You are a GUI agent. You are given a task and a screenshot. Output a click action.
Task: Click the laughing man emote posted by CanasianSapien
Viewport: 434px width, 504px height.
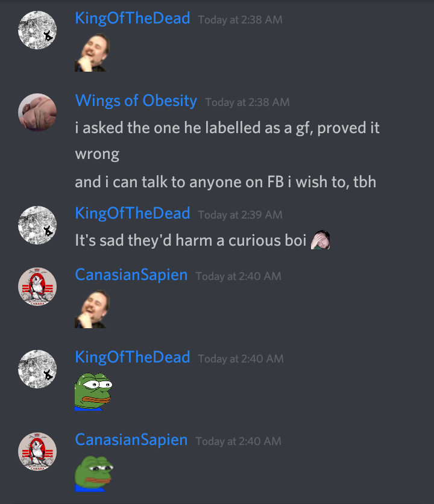(92, 309)
